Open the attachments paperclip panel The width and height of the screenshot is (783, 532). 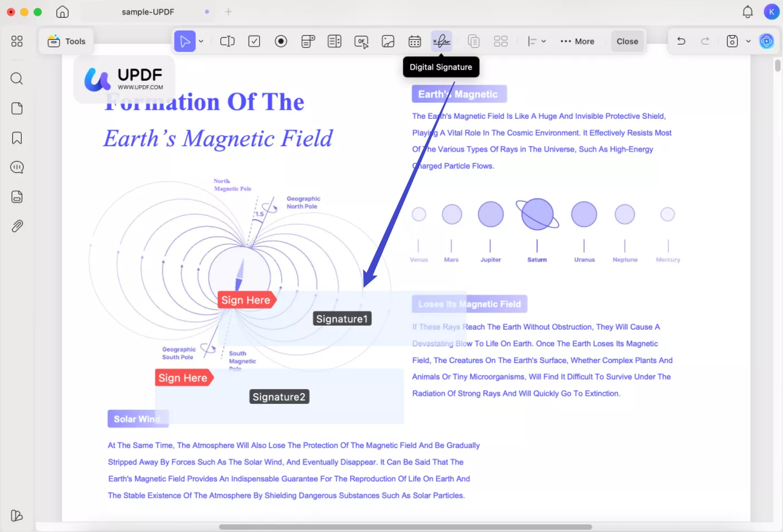(x=17, y=226)
